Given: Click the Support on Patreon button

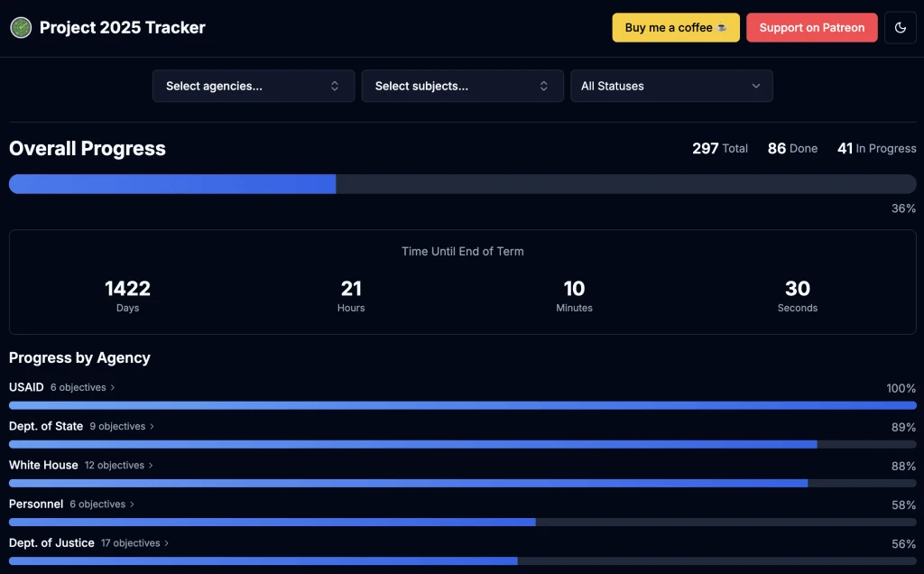Looking at the screenshot, I should tap(812, 28).
